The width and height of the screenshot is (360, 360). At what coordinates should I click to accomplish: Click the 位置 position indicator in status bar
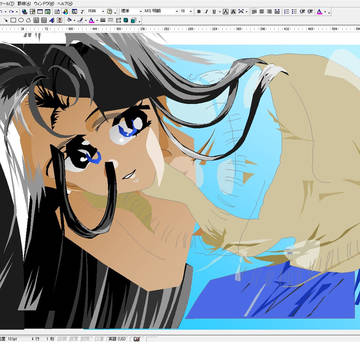[x=8, y=339]
